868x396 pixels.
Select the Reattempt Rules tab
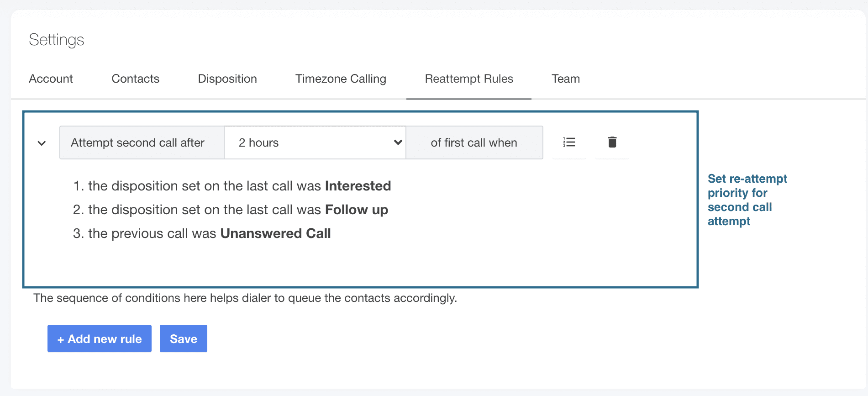[469, 79]
